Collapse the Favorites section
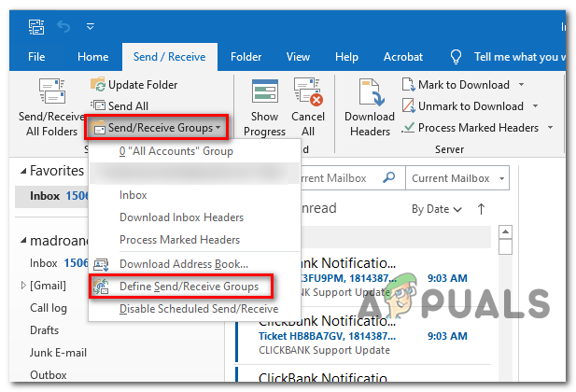This screenshot has height=392, width=576. pyautogui.click(x=21, y=173)
